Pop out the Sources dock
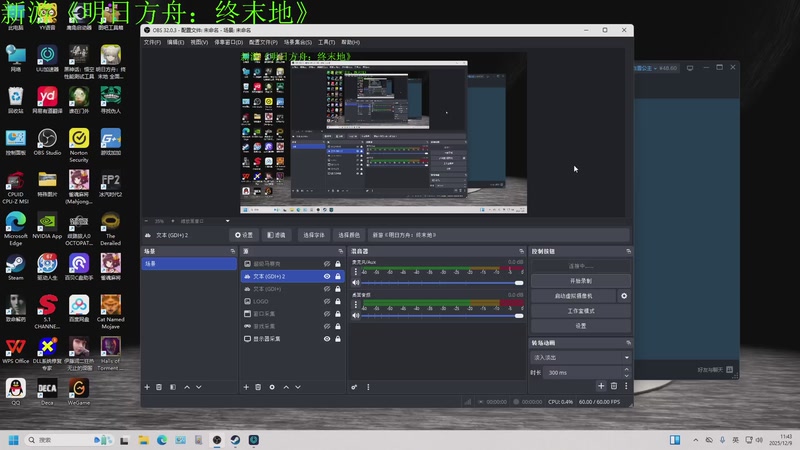 (341, 251)
